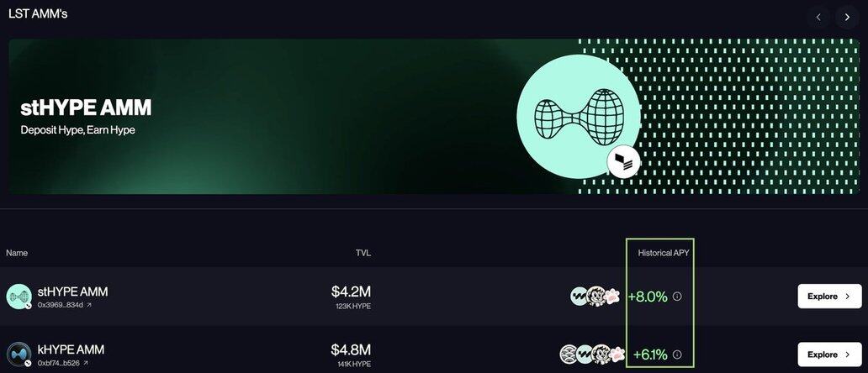Image resolution: width=868 pixels, height=373 pixels.
Task: Show info for the +6.1% historical APY
Action: click(677, 355)
